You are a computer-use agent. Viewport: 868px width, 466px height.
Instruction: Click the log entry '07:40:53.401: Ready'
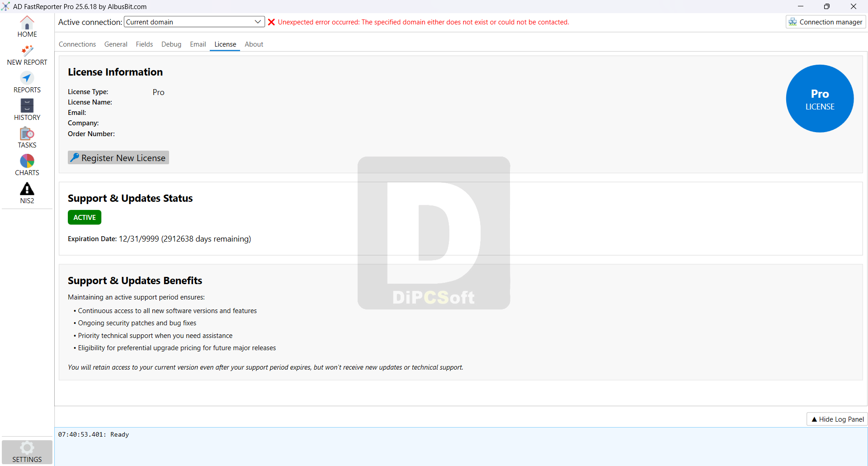coord(94,434)
